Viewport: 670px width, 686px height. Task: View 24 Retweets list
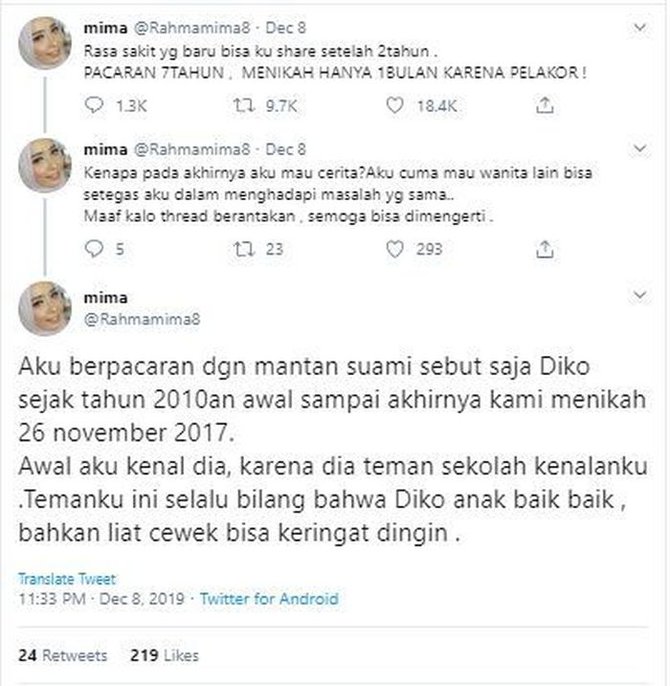pyautogui.click(x=63, y=655)
